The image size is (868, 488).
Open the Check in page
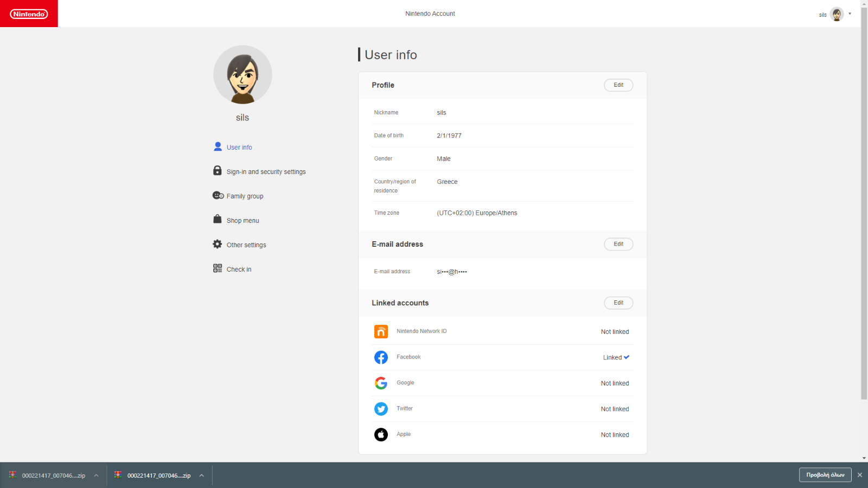point(239,269)
